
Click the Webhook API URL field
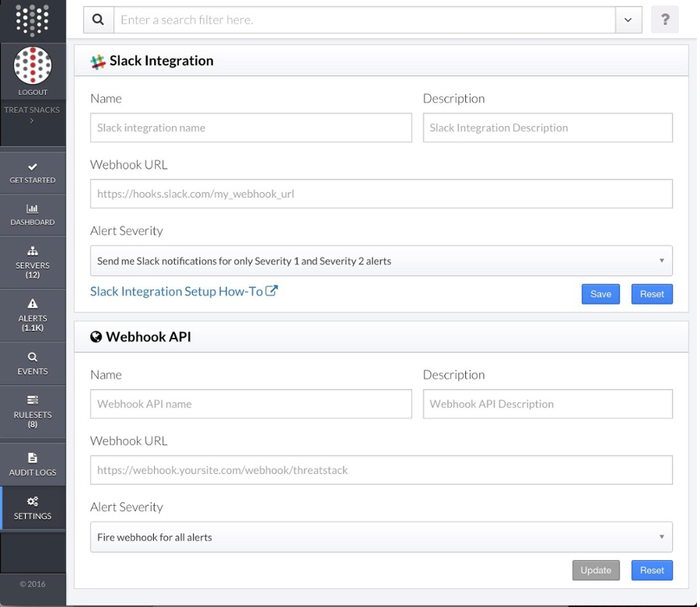(x=381, y=470)
